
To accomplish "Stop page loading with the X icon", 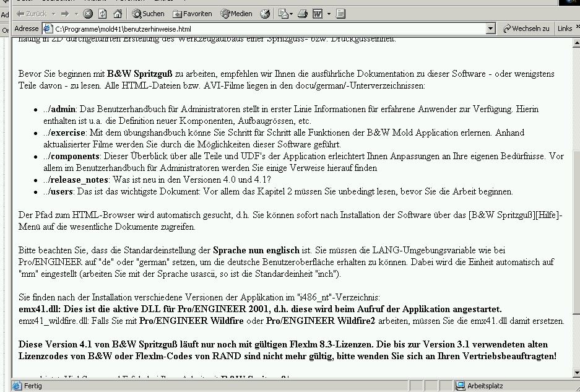I will click(x=88, y=14).
